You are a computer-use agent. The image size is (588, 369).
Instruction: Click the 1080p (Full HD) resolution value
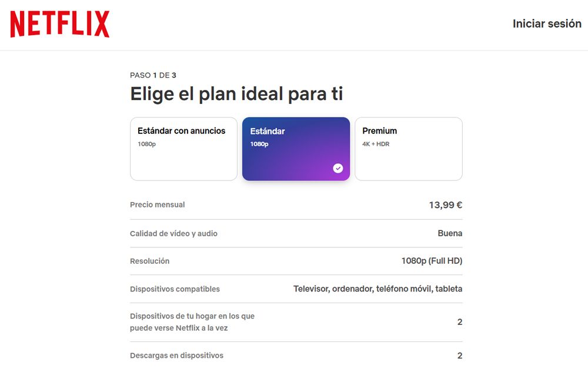pyautogui.click(x=430, y=260)
